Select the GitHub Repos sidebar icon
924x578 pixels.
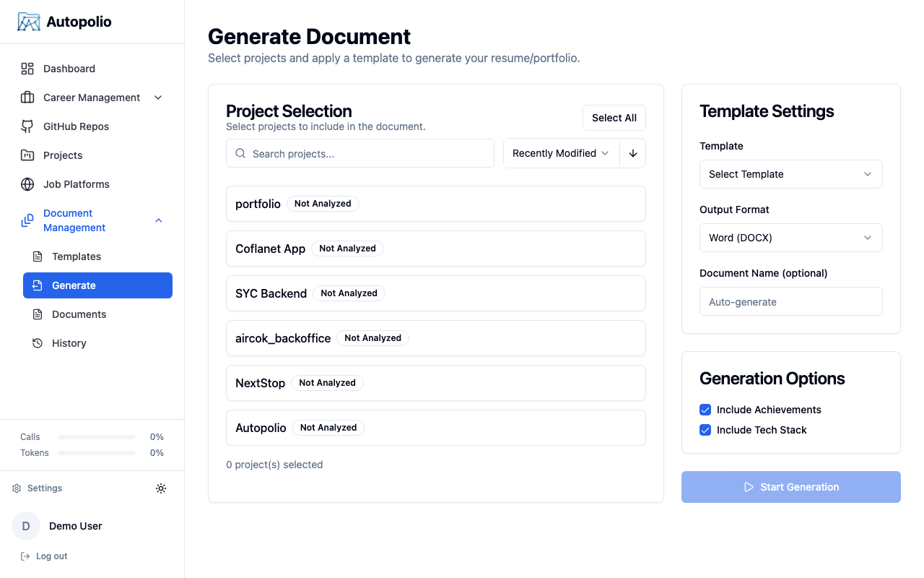[x=27, y=126]
